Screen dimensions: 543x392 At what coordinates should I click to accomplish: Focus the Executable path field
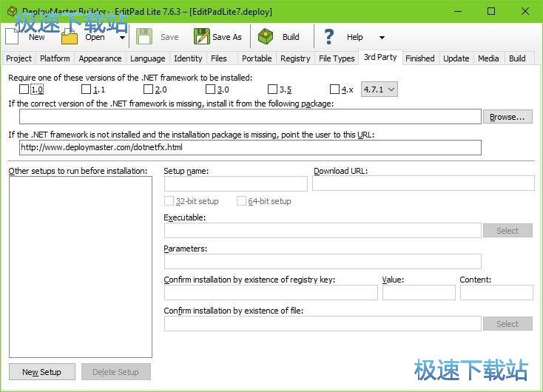[x=323, y=230]
